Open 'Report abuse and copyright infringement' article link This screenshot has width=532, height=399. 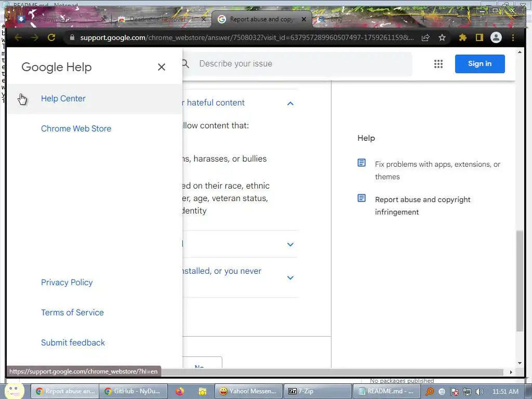[422, 206]
